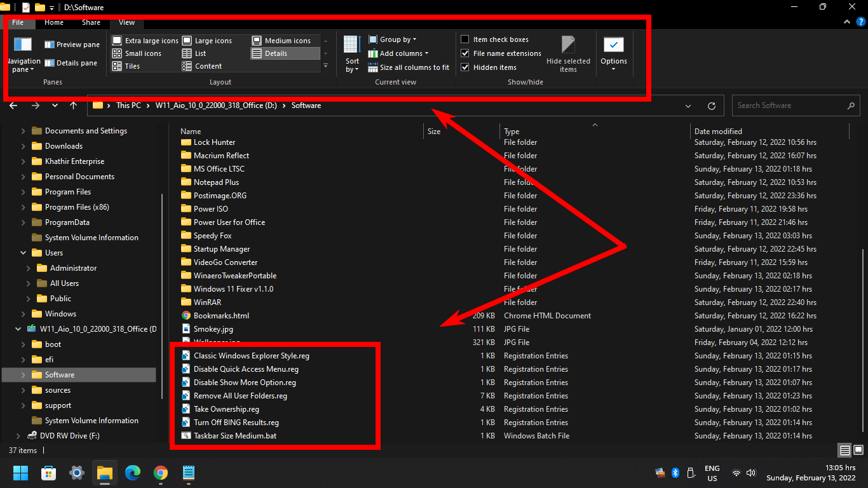Select Bookmarks.html file
The image size is (868, 488).
221,316
